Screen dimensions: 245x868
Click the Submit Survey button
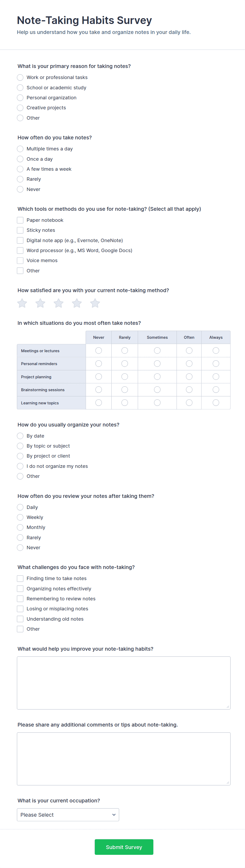pyautogui.click(x=124, y=847)
